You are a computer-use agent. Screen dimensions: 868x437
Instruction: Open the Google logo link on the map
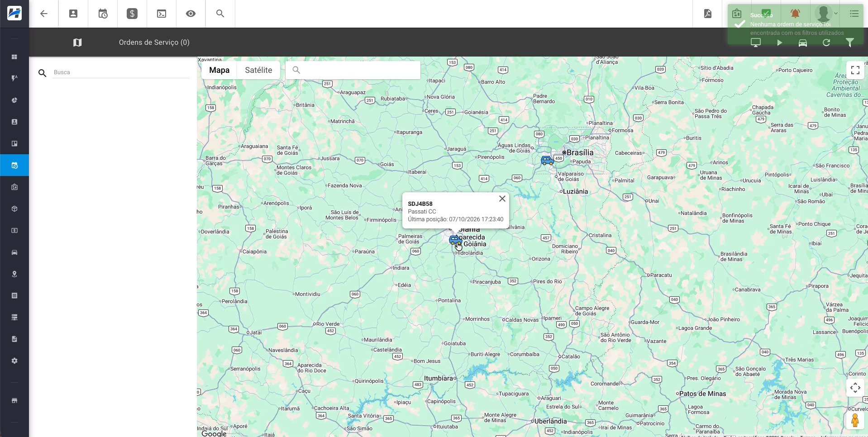[214, 433]
